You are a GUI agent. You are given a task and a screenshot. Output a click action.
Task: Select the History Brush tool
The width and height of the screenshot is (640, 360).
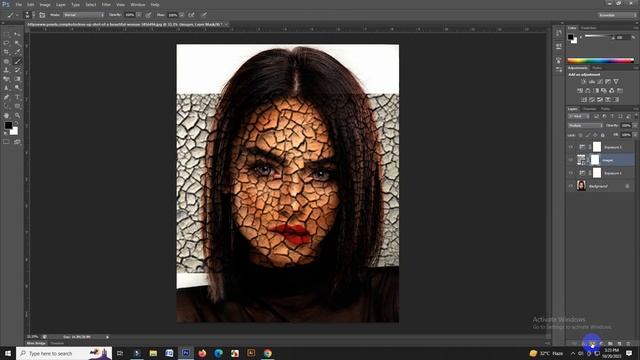point(17,70)
